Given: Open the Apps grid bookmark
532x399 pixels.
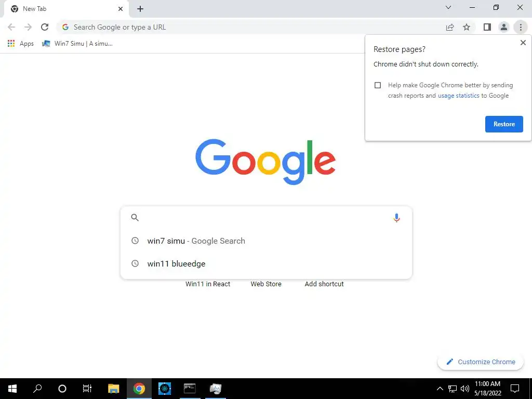Looking at the screenshot, I should tap(21, 44).
